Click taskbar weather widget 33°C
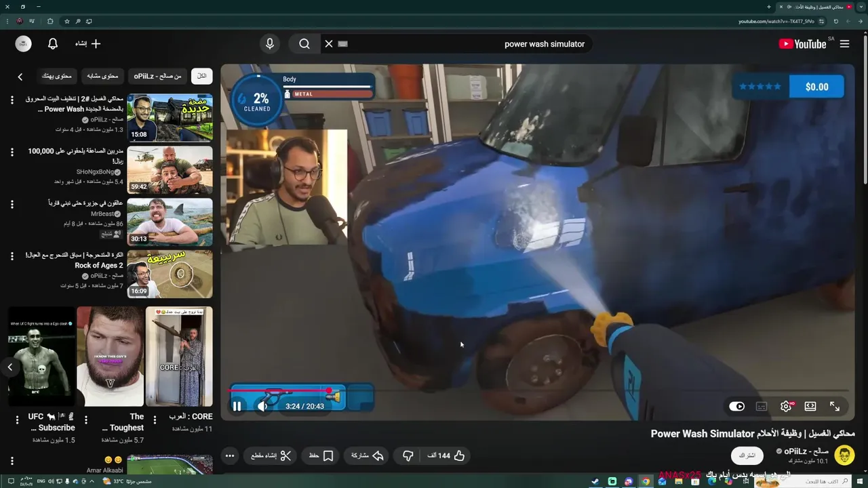The height and width of the screenshot is (488, 868). [126, 481]
